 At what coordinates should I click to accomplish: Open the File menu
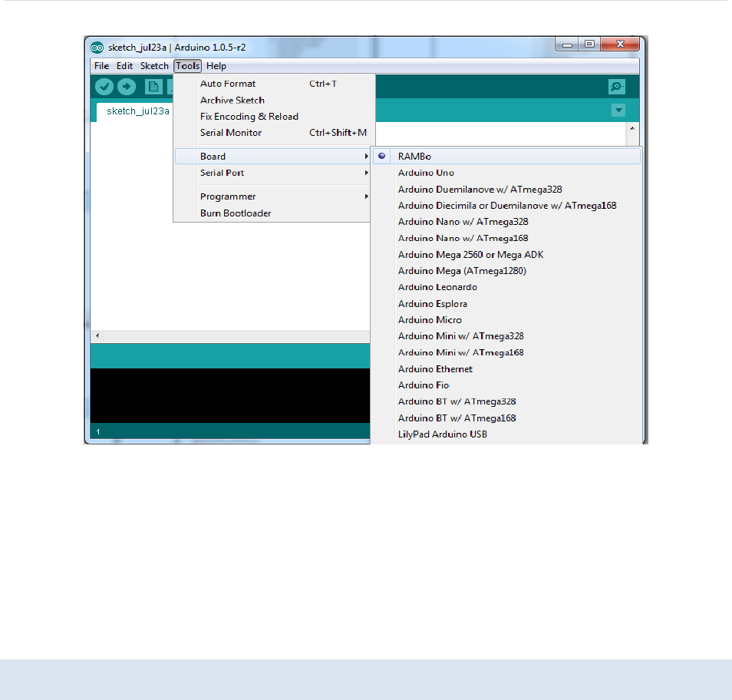101,66
